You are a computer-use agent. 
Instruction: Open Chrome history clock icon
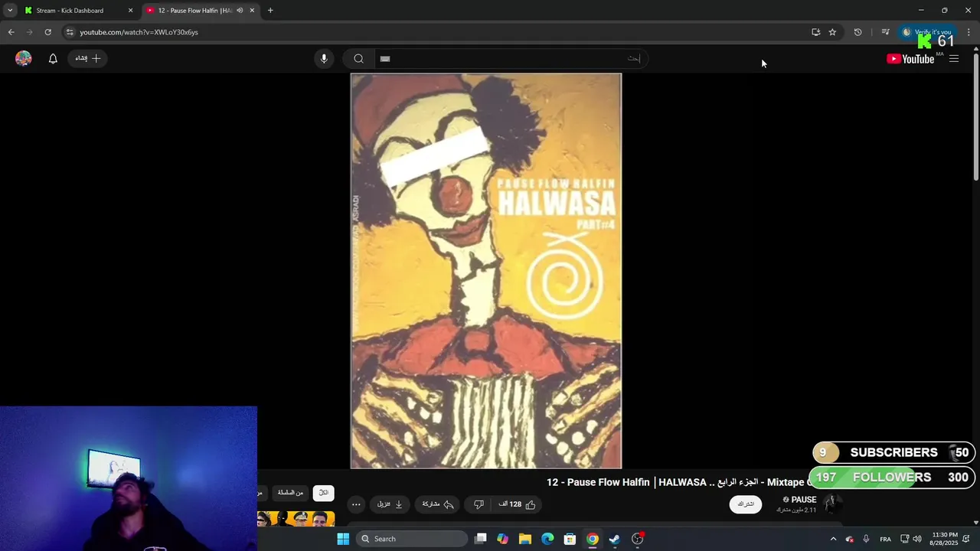tap(857, 32)
